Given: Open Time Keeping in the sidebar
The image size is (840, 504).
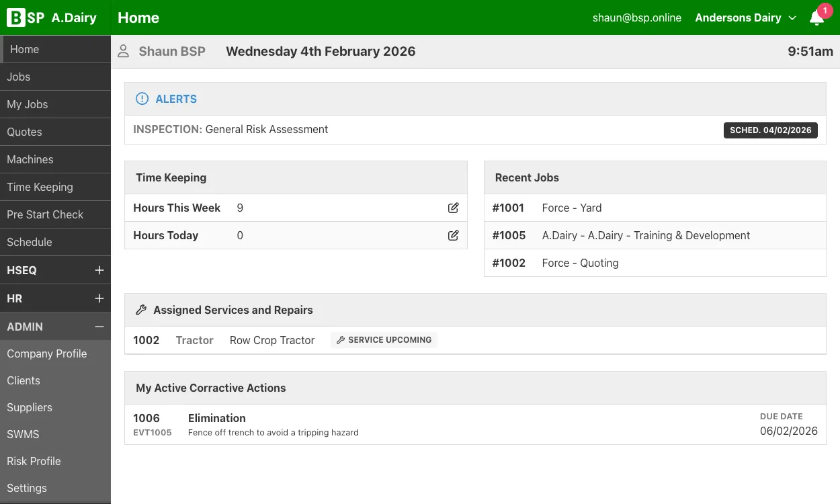Looking at the screenshot, I should [x=55, y=187].
